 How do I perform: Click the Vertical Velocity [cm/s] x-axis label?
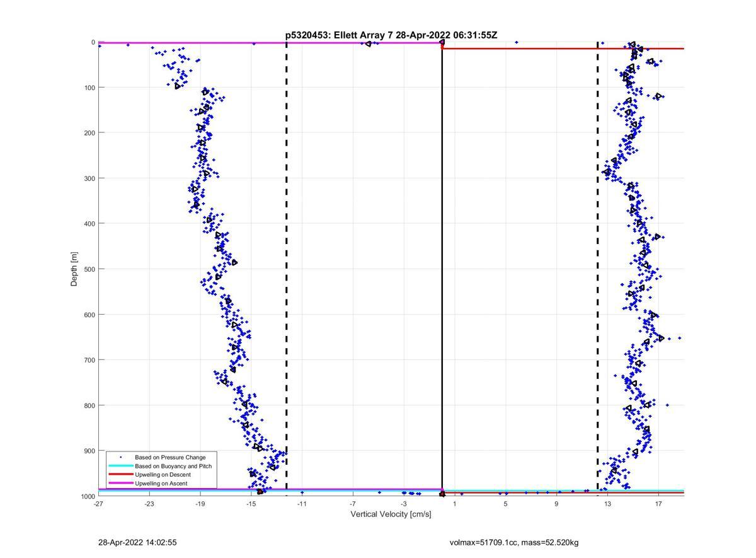[x=391, y=514]
